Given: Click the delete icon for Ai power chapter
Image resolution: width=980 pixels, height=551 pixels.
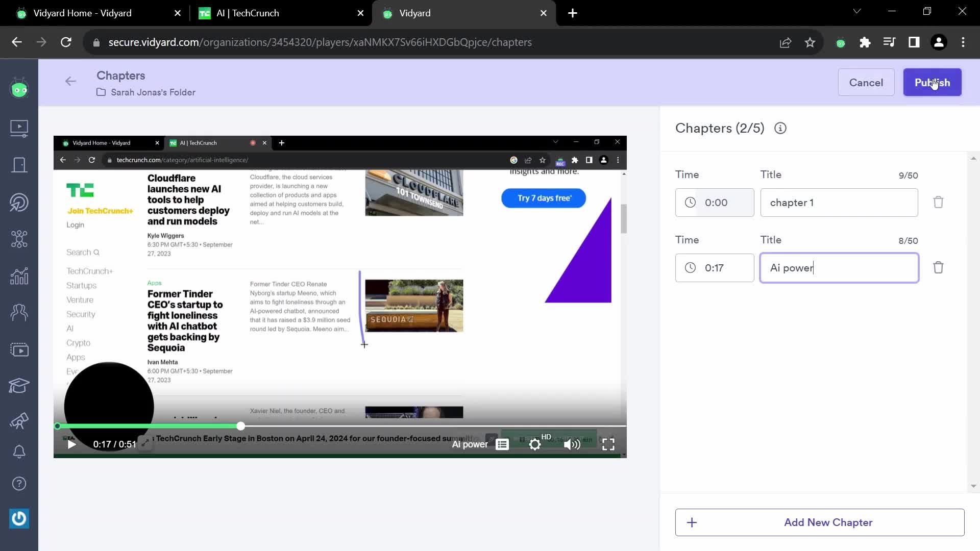Looking at the screenshot, I should coord(940,267).
